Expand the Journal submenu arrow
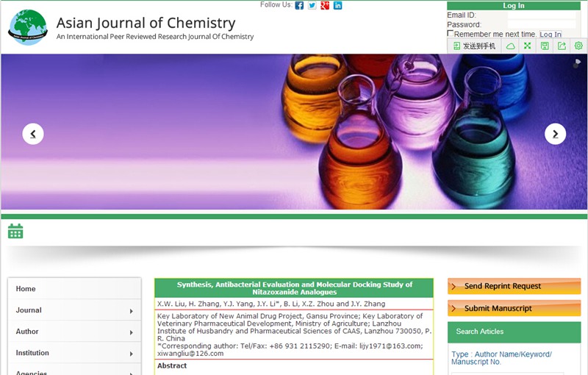The width and height of the screenshot is (588, 375). pos(132,311)
